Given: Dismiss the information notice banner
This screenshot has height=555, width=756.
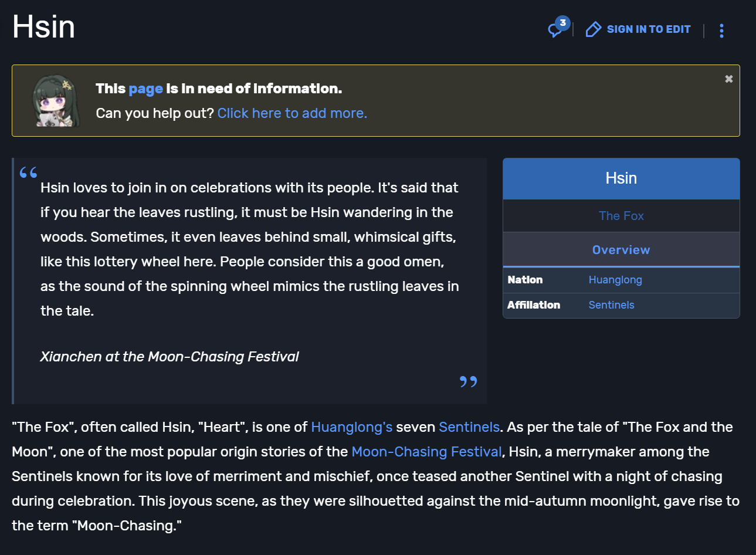Looking at the screenshot, I should click(x=728, y=79).
